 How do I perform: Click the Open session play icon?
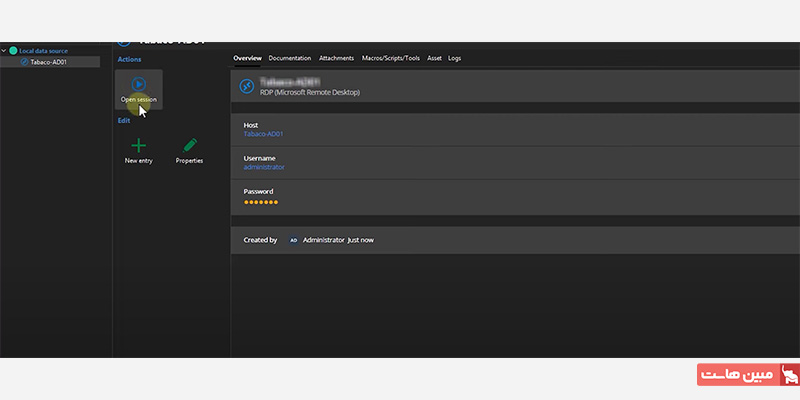pyautogui.click(x=138, y=85)
